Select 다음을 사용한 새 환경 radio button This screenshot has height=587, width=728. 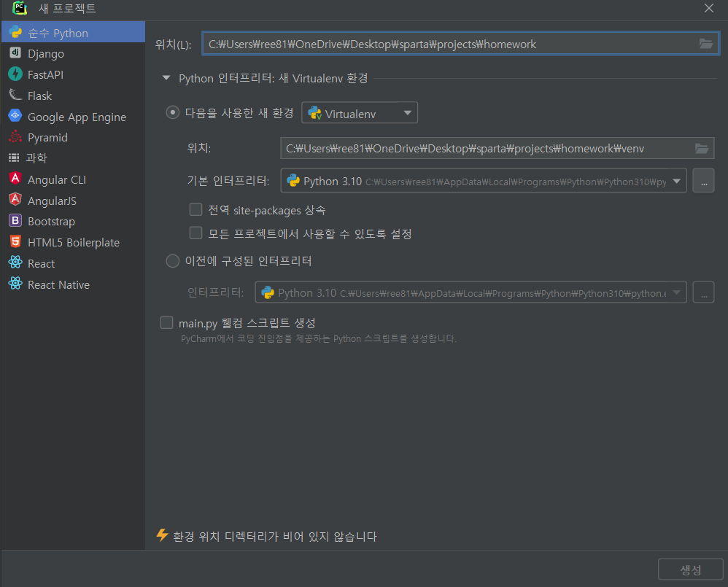point(173,113)
